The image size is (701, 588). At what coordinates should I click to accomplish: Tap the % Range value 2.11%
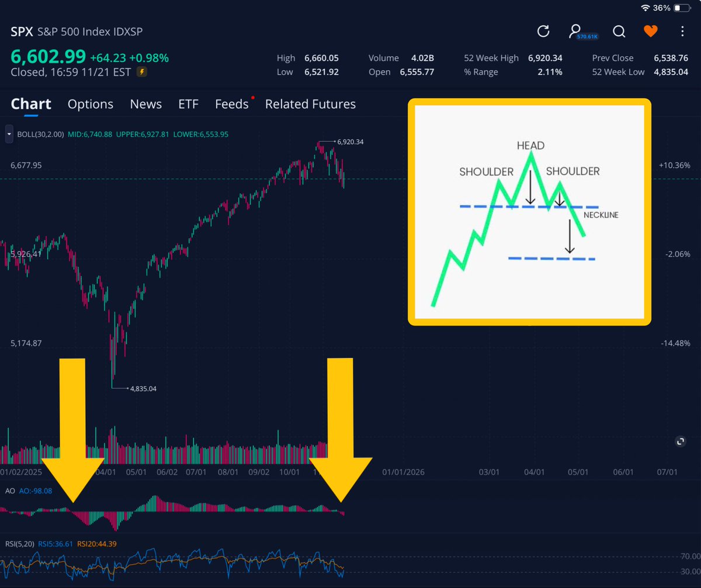click(551, 72)
